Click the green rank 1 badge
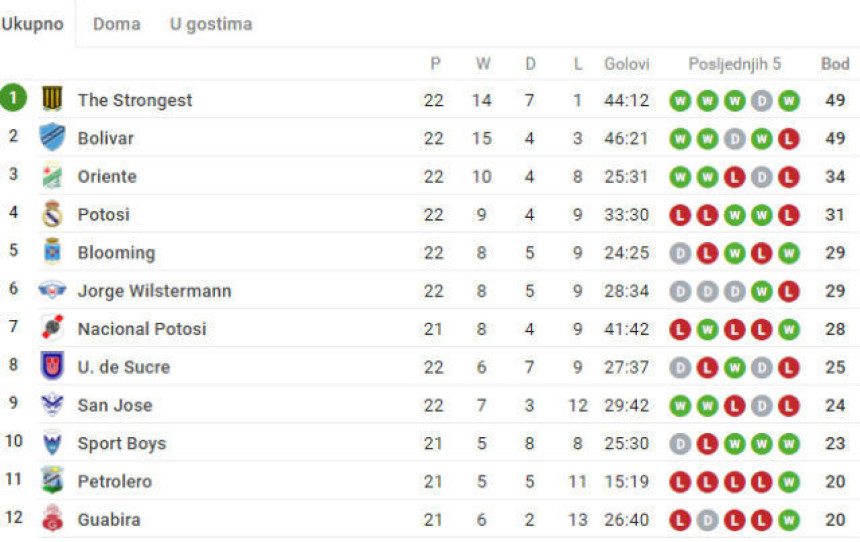 [13, 98]
